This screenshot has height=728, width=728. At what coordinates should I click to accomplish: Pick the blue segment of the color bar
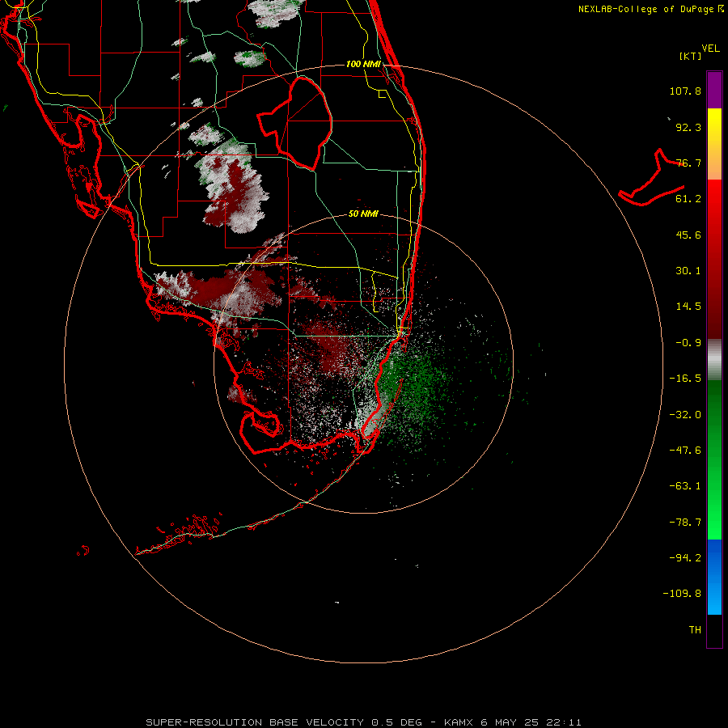click(714, 577)
